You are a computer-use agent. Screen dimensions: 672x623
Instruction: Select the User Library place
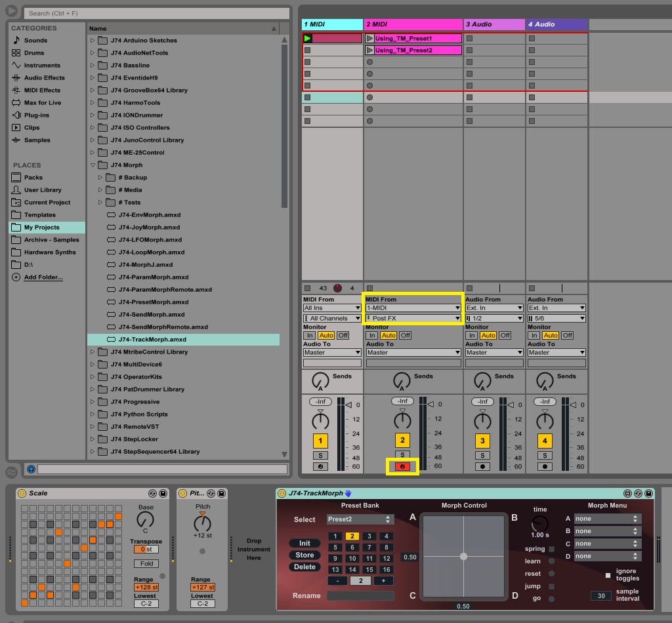43,190
